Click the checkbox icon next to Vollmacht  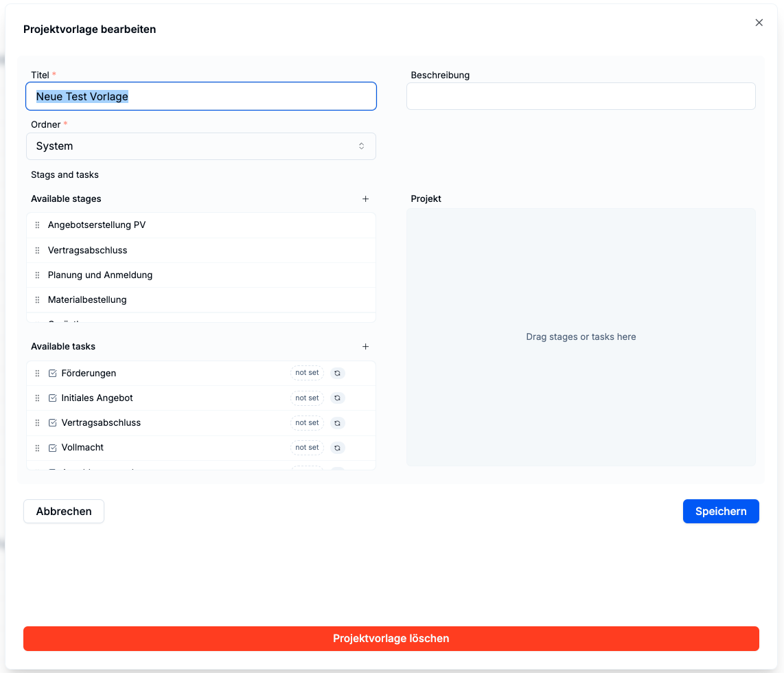pyautogui.click(x=53, y=448)
